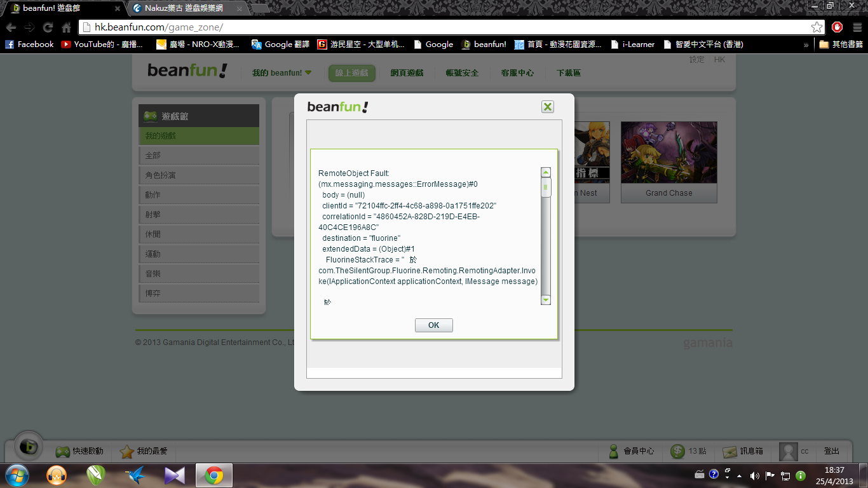
Task: Select the 運動 game category
Action: [x=199, y=254]
